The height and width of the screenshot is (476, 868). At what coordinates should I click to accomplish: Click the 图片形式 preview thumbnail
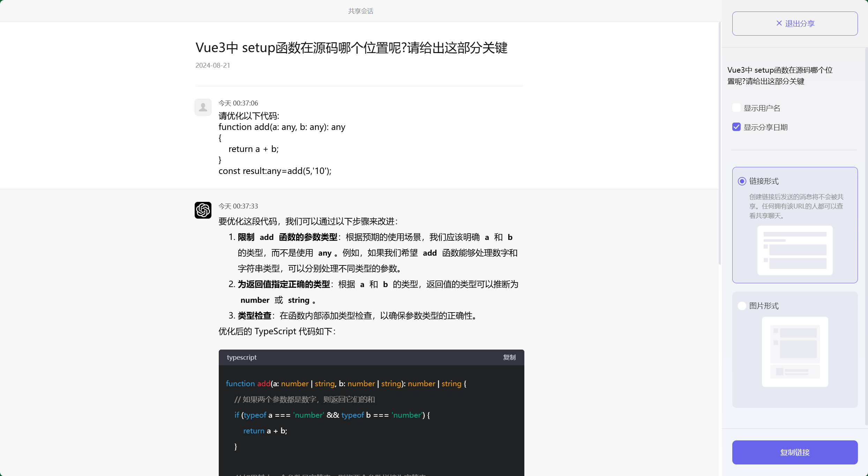pos(795,352)
